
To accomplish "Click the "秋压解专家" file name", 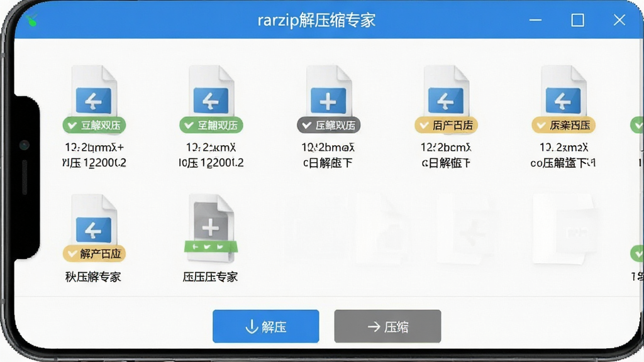I will (x=93, y=277).
